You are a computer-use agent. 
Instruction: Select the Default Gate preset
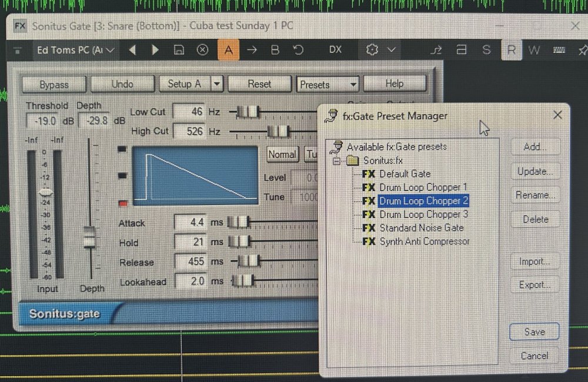[x=405, y=174]
